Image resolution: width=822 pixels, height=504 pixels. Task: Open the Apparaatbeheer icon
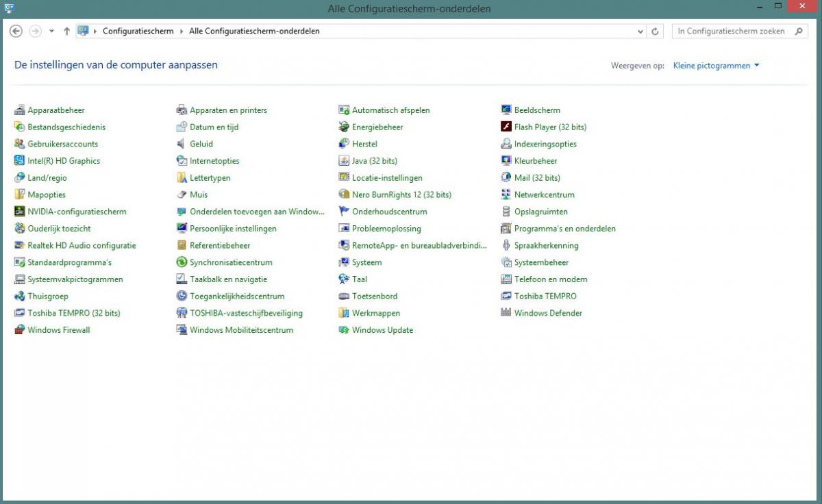(19, 110)
